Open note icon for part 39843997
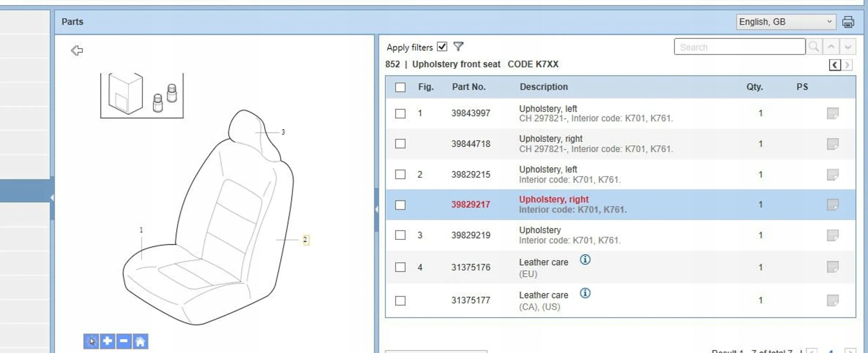Screen dimensions: 868x353 (833, 113)
